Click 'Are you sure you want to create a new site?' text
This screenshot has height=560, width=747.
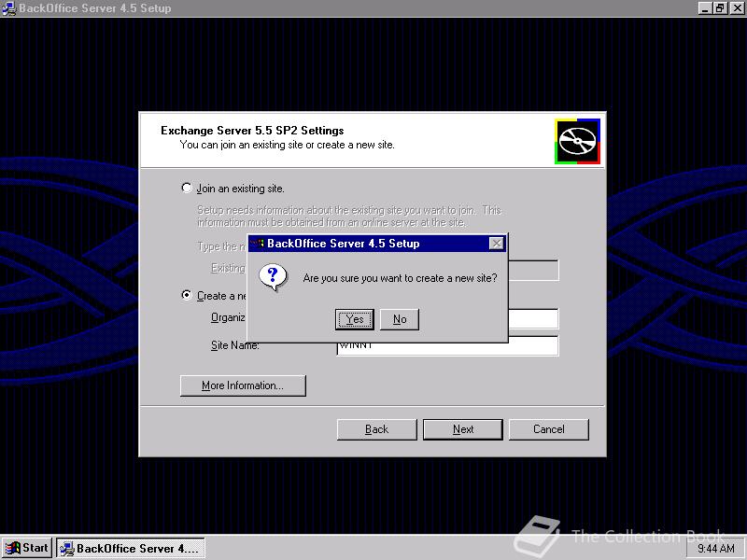tap(401, 277)
